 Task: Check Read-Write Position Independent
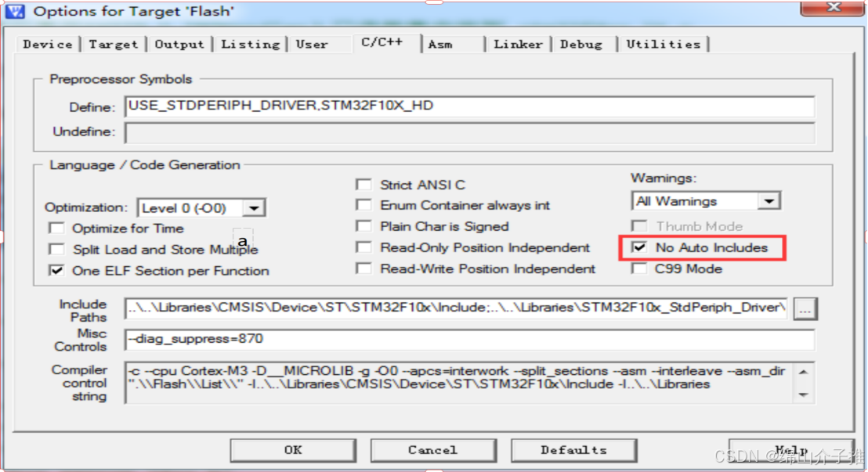(x=363, y=268)
